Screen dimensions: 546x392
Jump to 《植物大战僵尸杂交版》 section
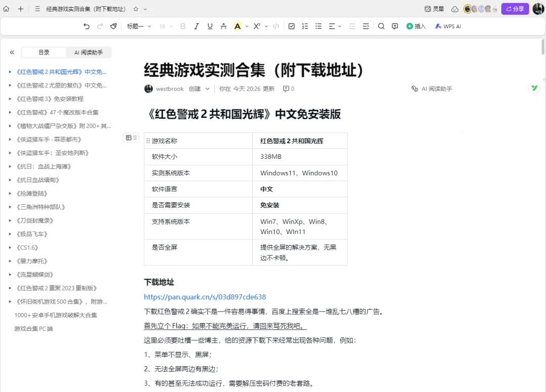coord(63,126)
